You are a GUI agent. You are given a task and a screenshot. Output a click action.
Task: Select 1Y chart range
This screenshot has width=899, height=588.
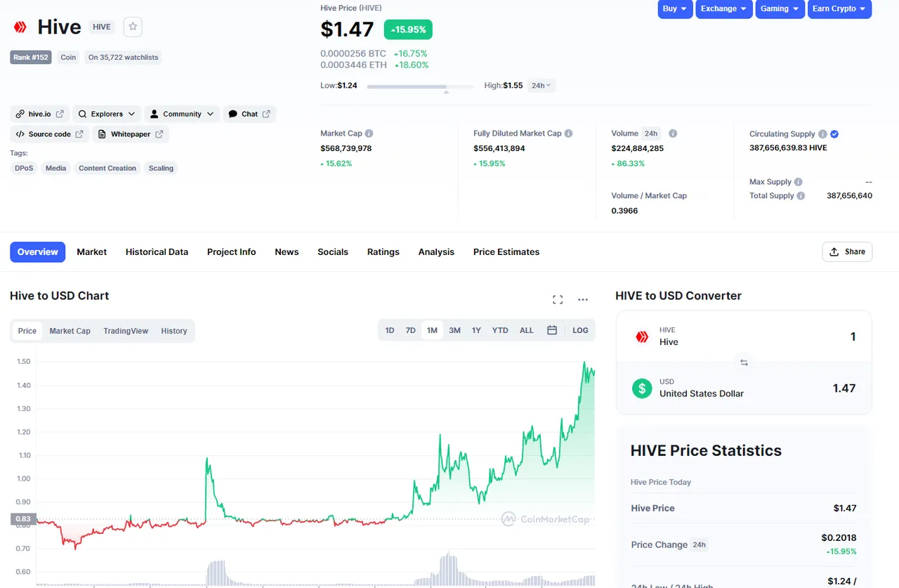(x=476, y=330)
